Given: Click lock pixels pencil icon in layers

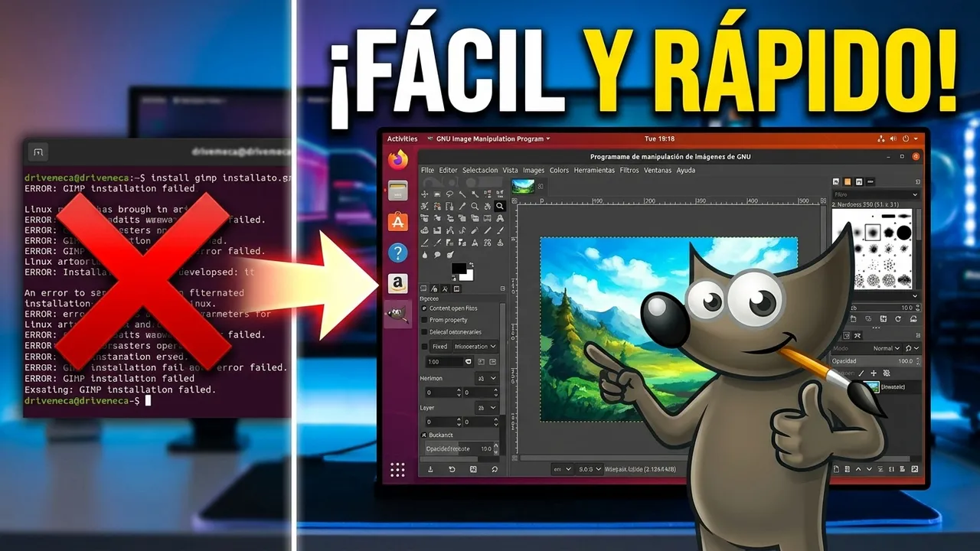Looking at the screenshot, I should [x=861, y=373].
